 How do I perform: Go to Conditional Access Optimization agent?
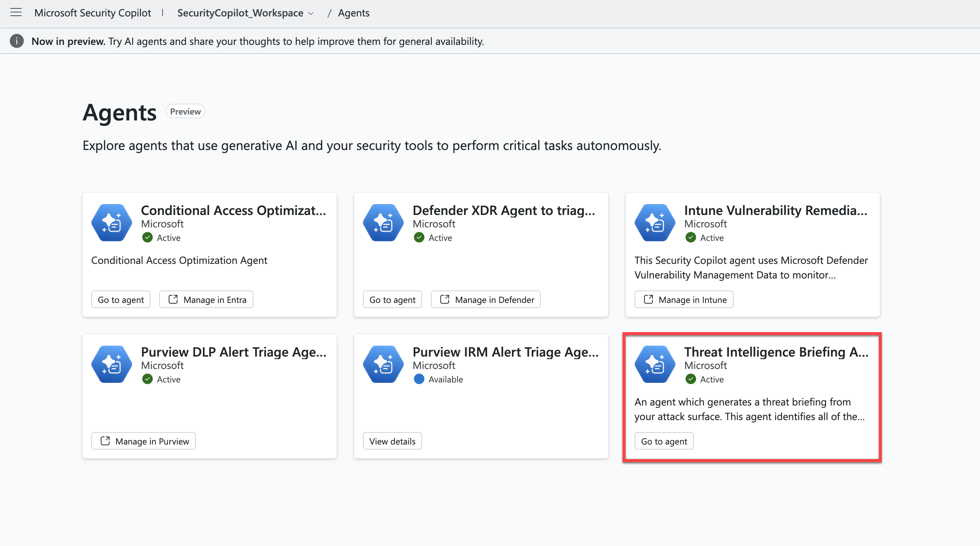click(120, 300)
